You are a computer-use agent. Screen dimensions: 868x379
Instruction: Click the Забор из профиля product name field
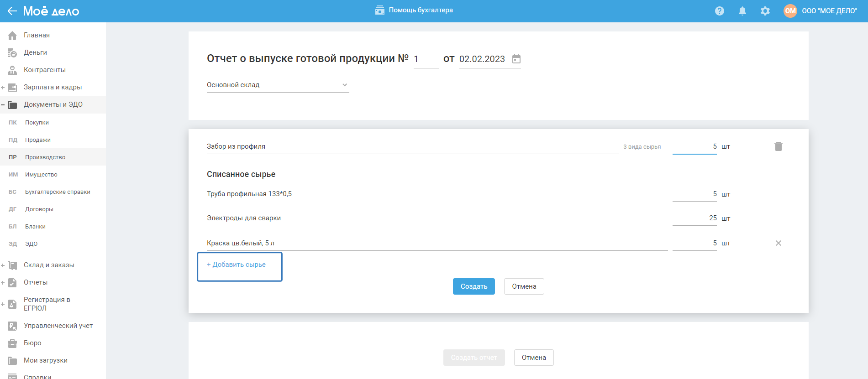[x=412, y=146]
